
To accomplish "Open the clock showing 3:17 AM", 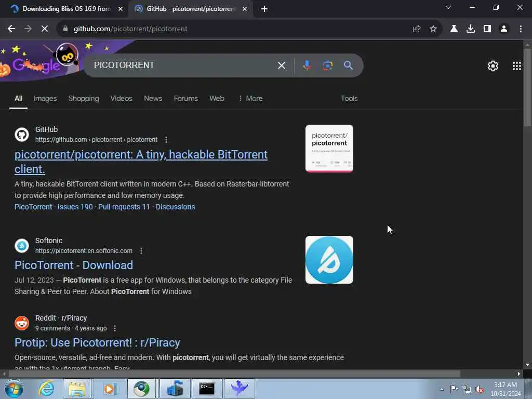I will [x=506, y=389].
